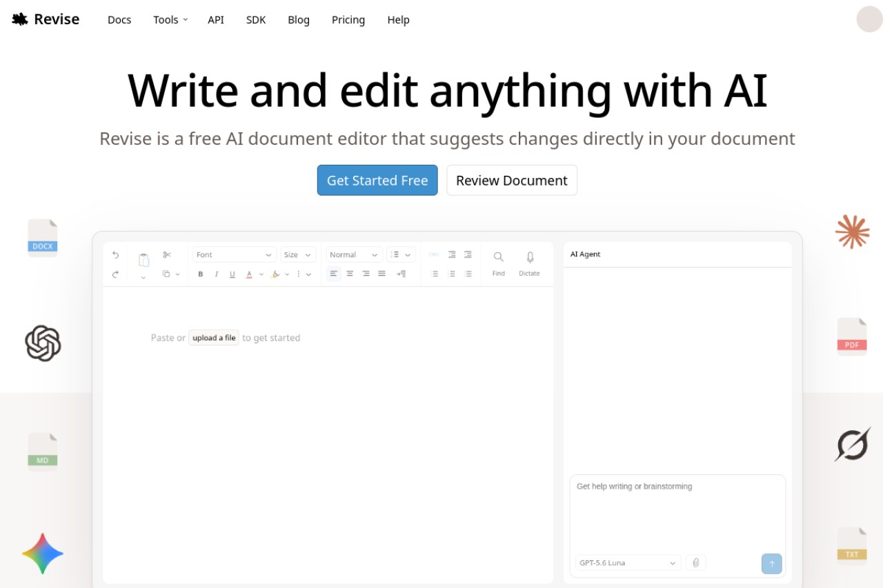The height and width of the screenshot is (588, 883).
Task: Open the Size dropdown
Action: tap(298, 254)
